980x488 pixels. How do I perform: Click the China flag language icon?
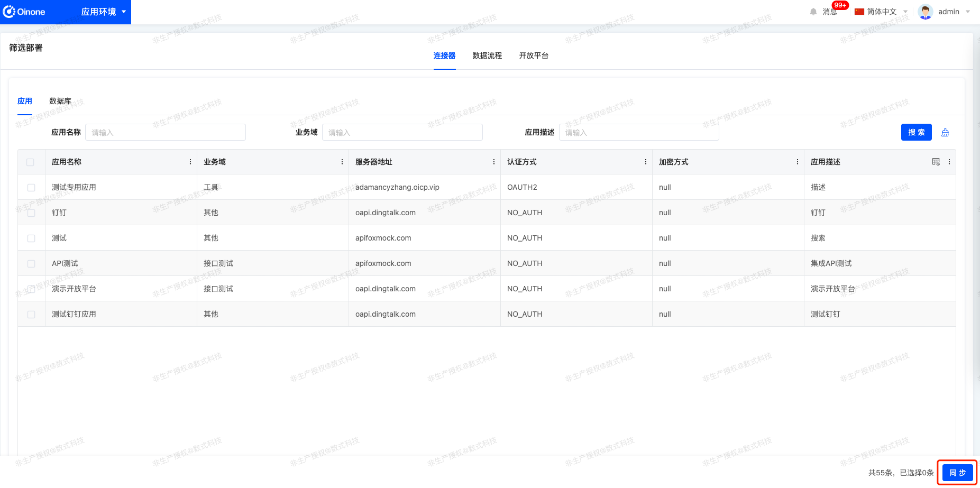point(859,12)
